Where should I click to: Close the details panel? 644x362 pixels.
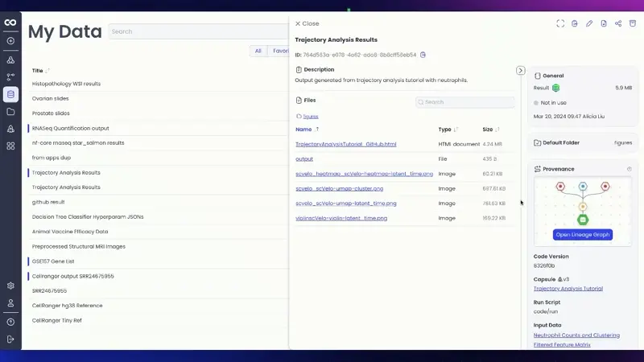(307, 23)
